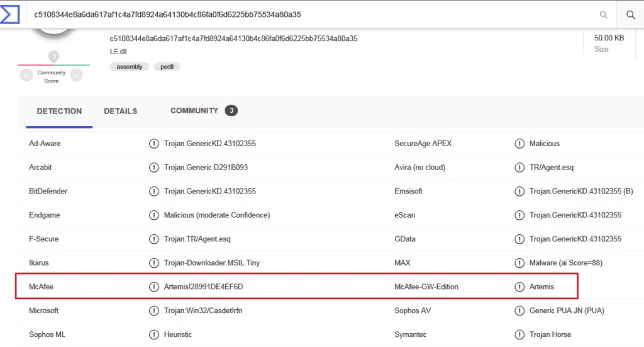Click the alert icon beside Malicious (SecureAge APEX)
Screen dimensions: 644x347
519,144
